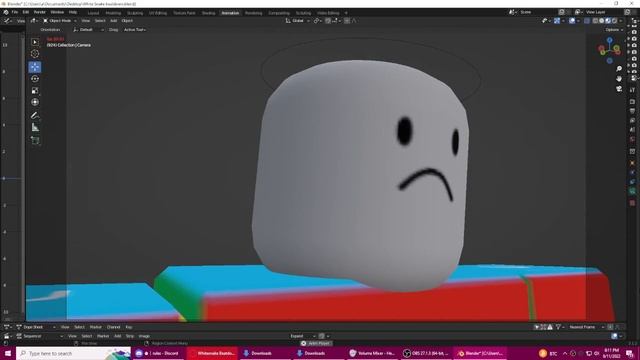The image size is (640, 360).
Task: Open the Edit menu
Action: tap(26, 12)
